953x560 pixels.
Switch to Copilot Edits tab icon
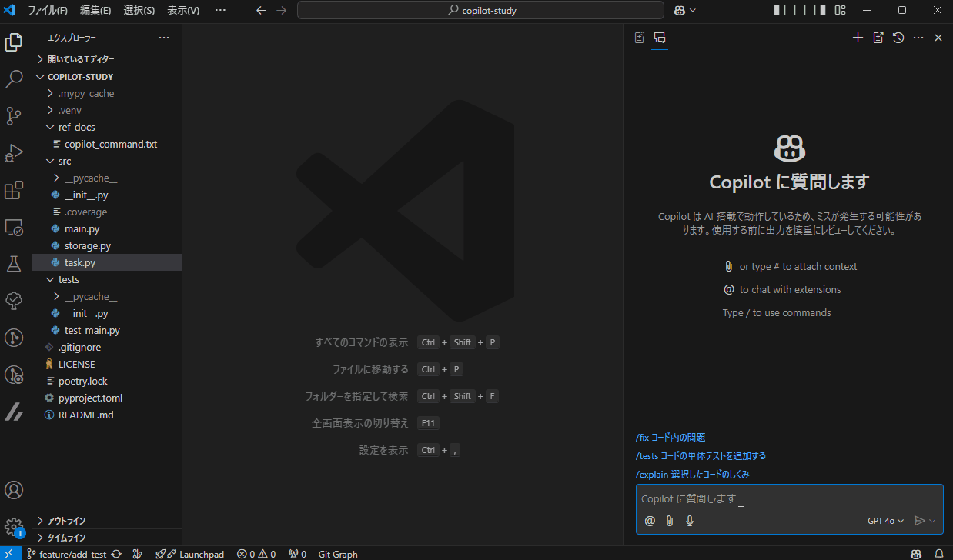click(639, 38)
